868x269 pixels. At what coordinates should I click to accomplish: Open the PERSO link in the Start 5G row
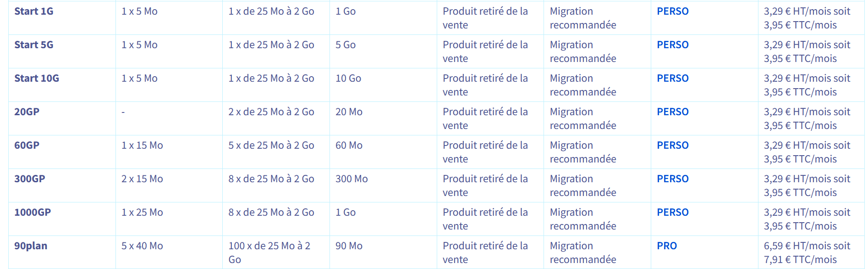tap(672, 45)
